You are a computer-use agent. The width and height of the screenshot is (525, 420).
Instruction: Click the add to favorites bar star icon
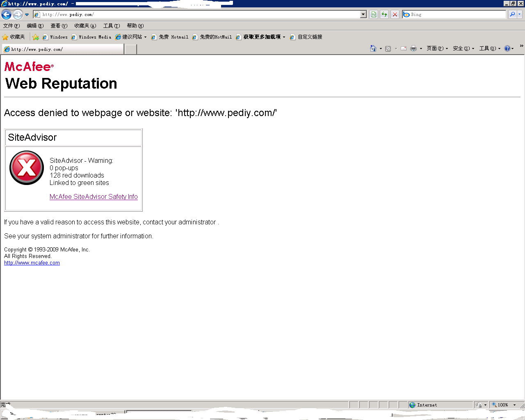36,37
